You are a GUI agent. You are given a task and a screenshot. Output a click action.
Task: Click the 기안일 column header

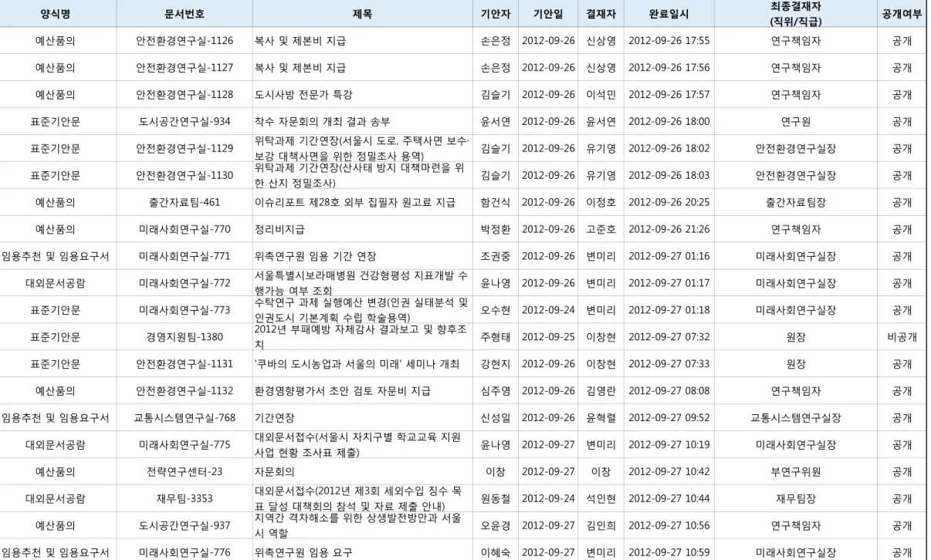point(548,14)
